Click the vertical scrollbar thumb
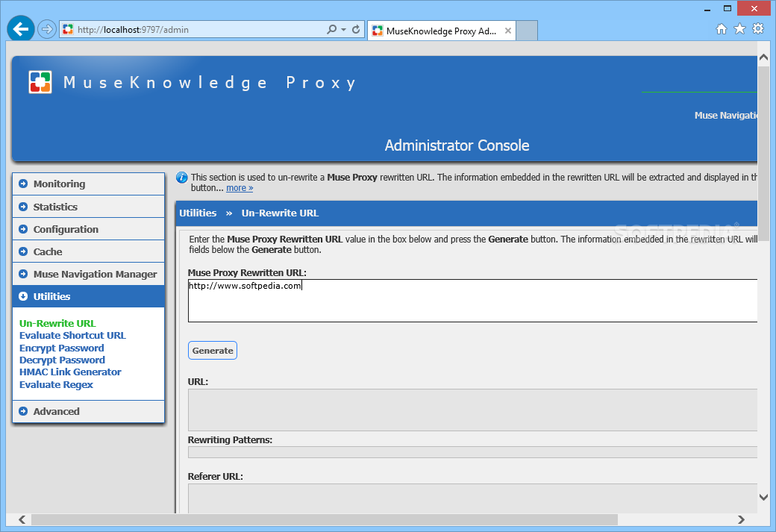The height and width of the screenshot is (532, 776). [763, 154]
